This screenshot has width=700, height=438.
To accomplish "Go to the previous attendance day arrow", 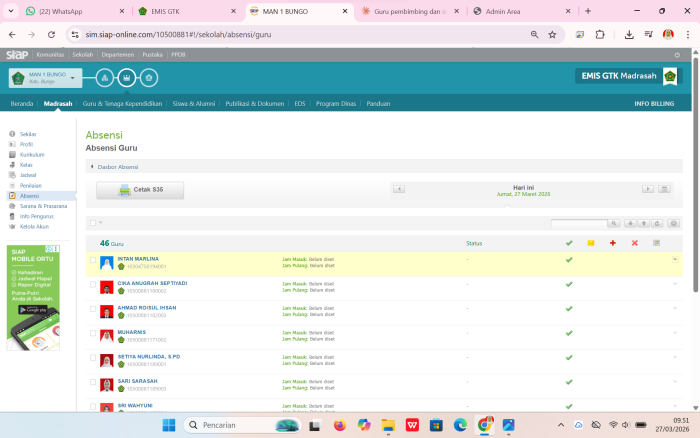I will click(x=399, y=188).
